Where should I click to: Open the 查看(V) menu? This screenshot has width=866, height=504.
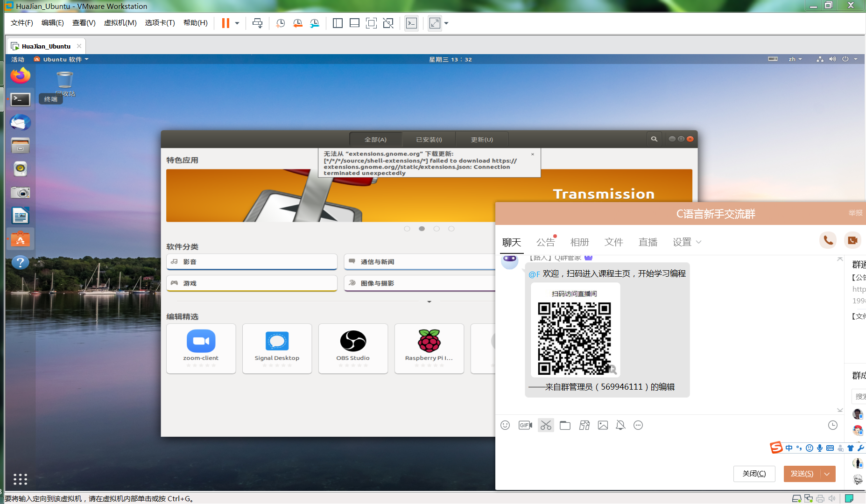tap(84, 23)
